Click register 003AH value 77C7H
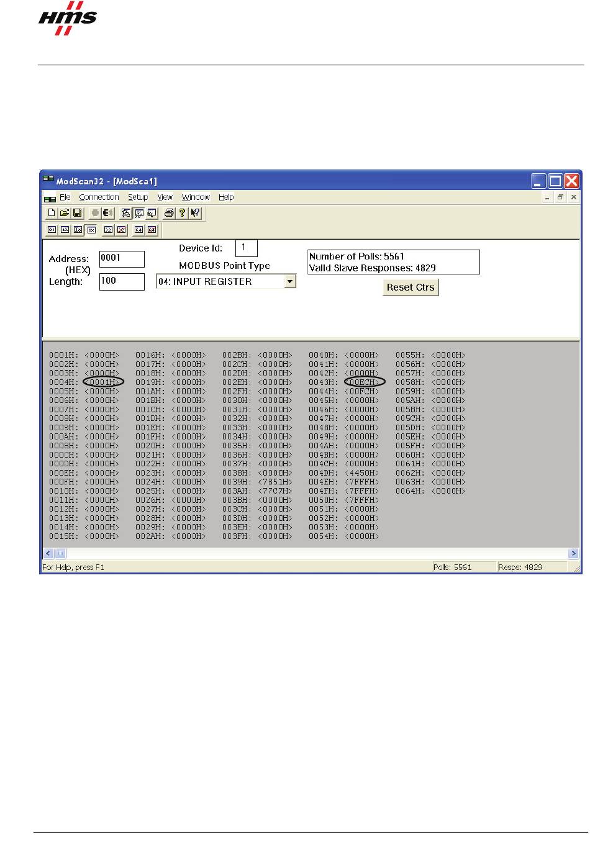This screenshot has width=590, height=868. coord(275,491)
